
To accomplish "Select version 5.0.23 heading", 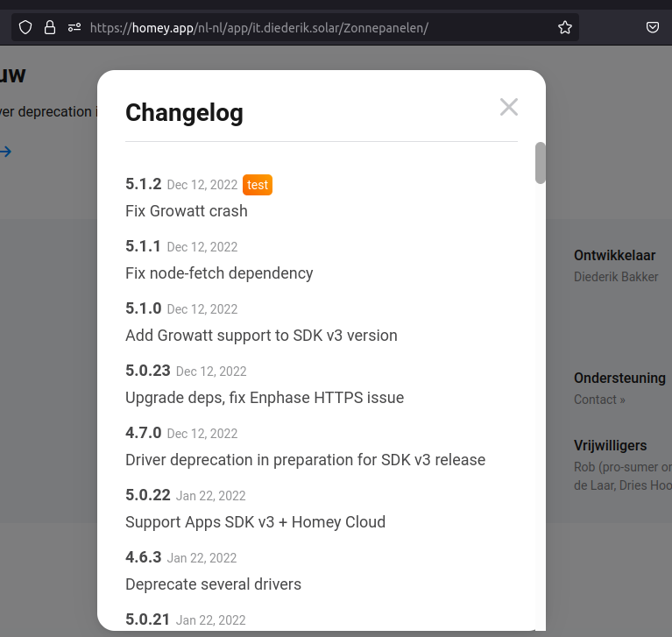I will pos(148,371).
